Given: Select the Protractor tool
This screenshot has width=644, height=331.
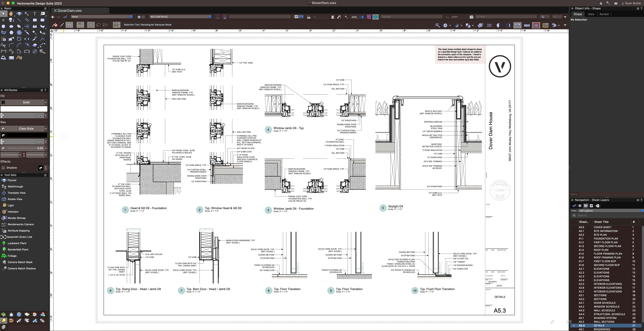Looking at the screenshot, I should click(3, 58).
